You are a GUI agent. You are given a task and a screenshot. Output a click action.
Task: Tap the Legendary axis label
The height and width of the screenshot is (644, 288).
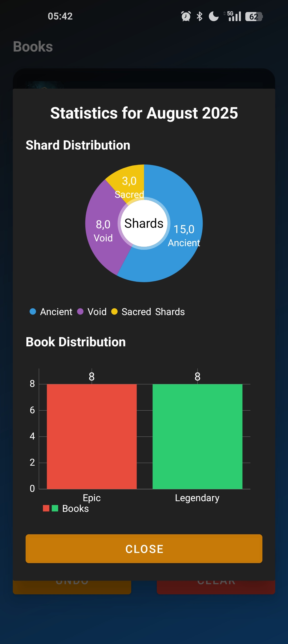point(197,498)
